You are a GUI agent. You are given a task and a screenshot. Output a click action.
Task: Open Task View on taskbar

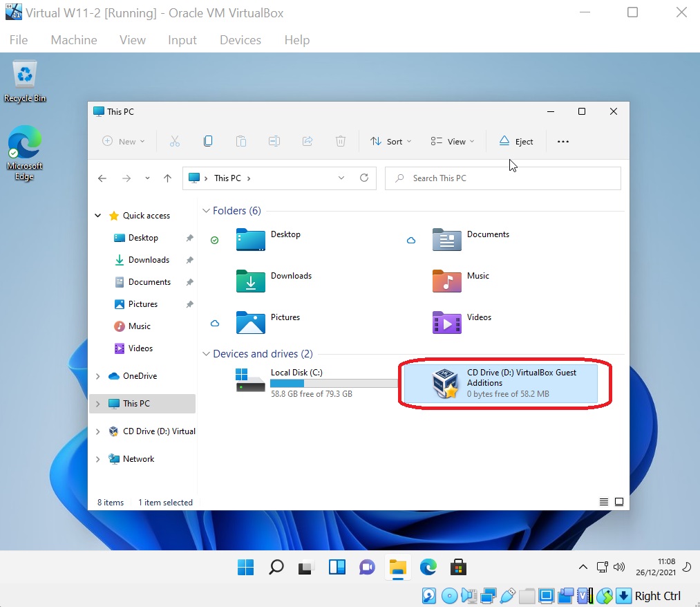(x=306, y=568)
